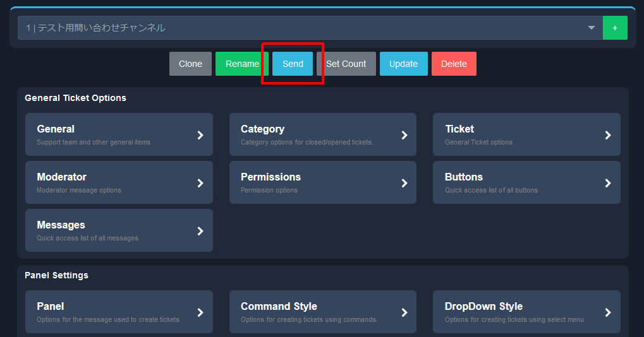Image resolution: width=644 pixels, height=337 pixels.
Task: Click 'Quick access list of all messages' text
Action: [x=87, y=238]
